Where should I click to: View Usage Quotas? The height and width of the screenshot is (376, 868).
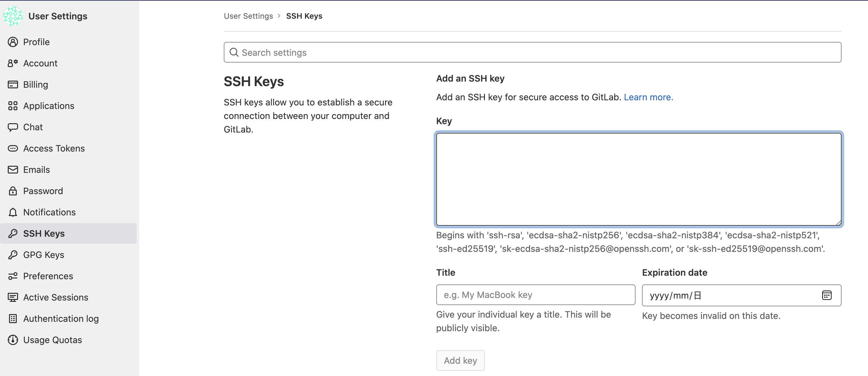tap(68, 340)
